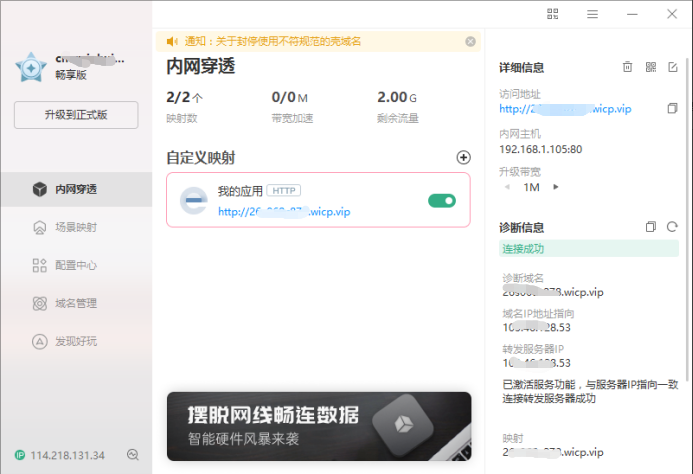Click the 2/2 映射数 stat

coord(184,106)
